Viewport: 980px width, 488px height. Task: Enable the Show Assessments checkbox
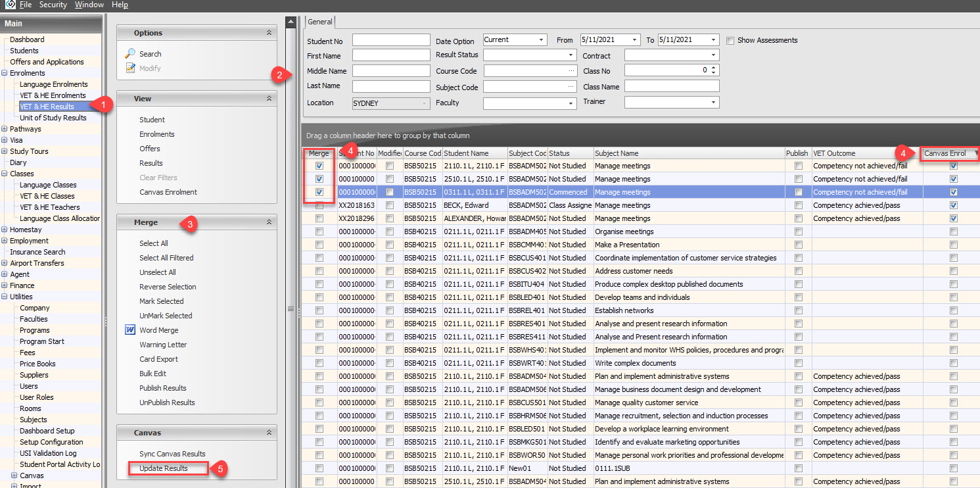pyautogui.click(x=730, y=40)
